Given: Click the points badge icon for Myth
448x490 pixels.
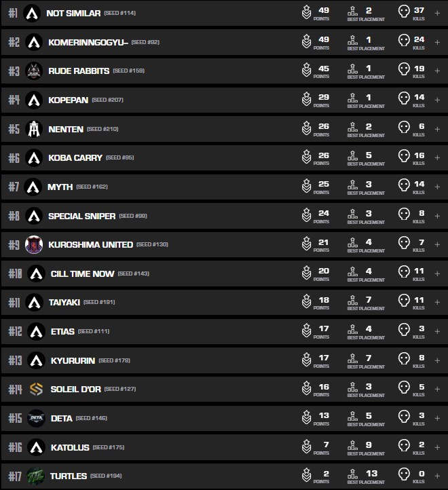Looking at the screenshot, I should point(306,186).
